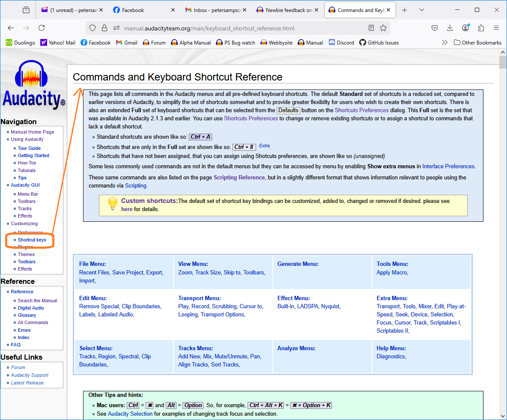Open the Firefox account avatar icon
Image resolution: width=507 pixels, height=420 pixels.
[x=465, y=28]
